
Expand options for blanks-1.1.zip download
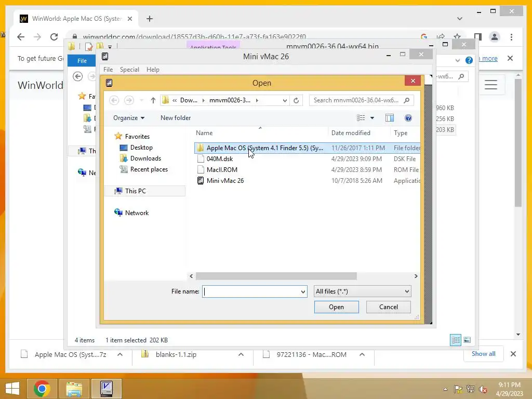[x=241, y=354]
